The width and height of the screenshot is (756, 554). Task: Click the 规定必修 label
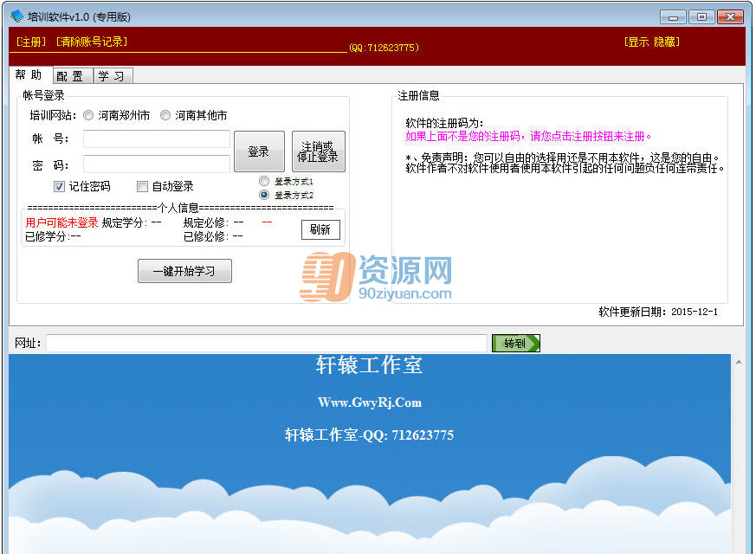tap(206, 222)
